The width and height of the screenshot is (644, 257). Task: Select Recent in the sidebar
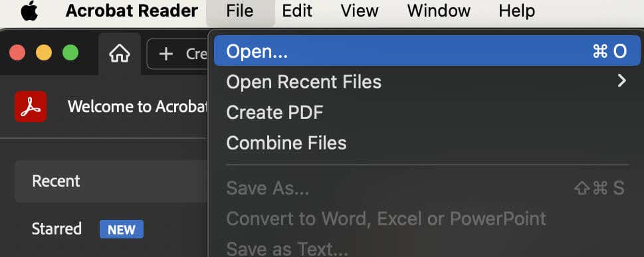(x=111, y=181)
